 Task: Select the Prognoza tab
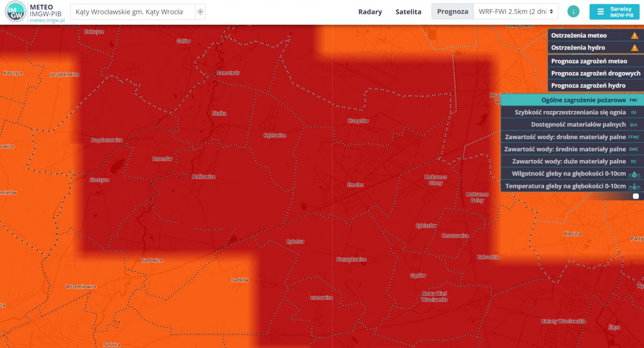click(452, 12)
